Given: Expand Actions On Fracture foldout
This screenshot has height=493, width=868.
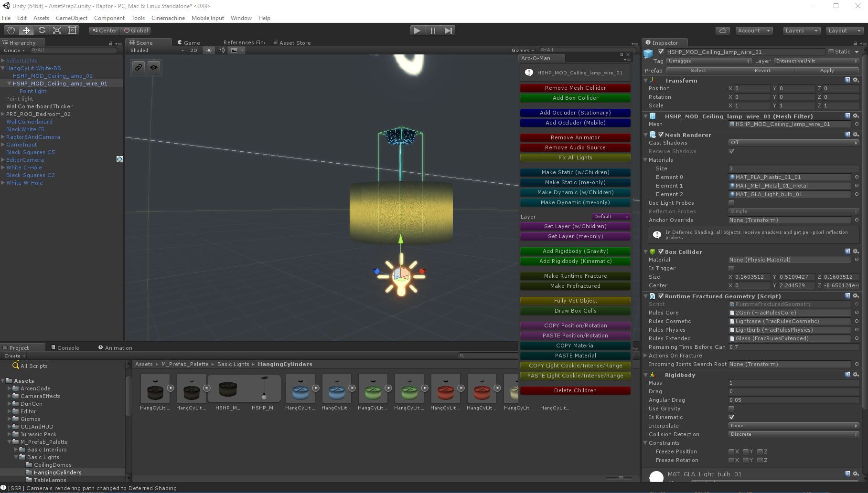Looking at the screenshot, I should 646,356.
